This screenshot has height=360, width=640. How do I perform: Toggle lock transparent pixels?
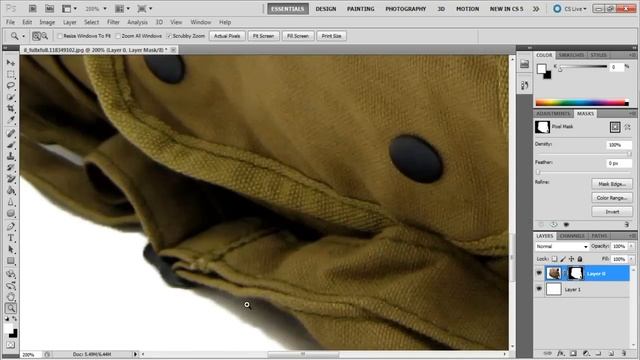[554, 259]
